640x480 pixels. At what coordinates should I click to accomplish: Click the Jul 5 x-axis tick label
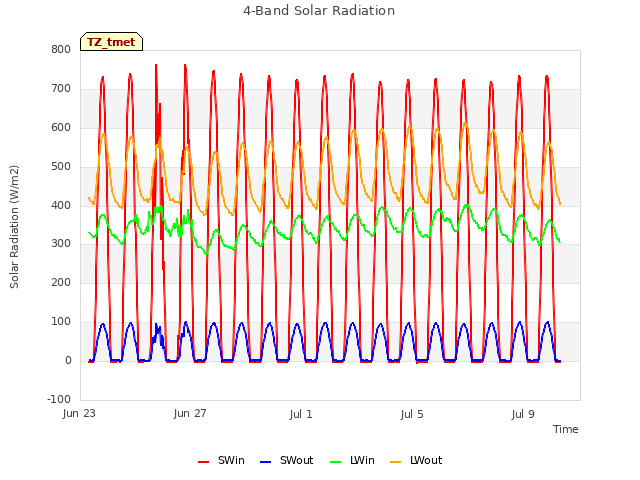(412, 414)
